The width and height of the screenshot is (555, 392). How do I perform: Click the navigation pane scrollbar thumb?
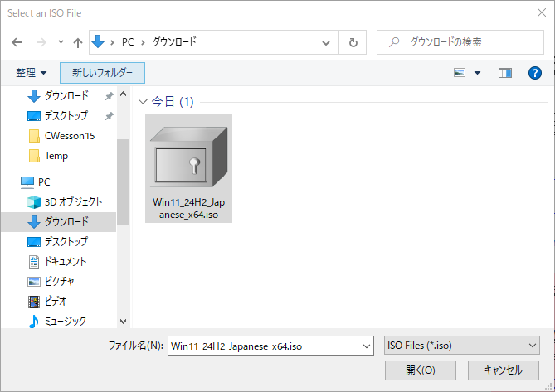[x=123, y=181]
